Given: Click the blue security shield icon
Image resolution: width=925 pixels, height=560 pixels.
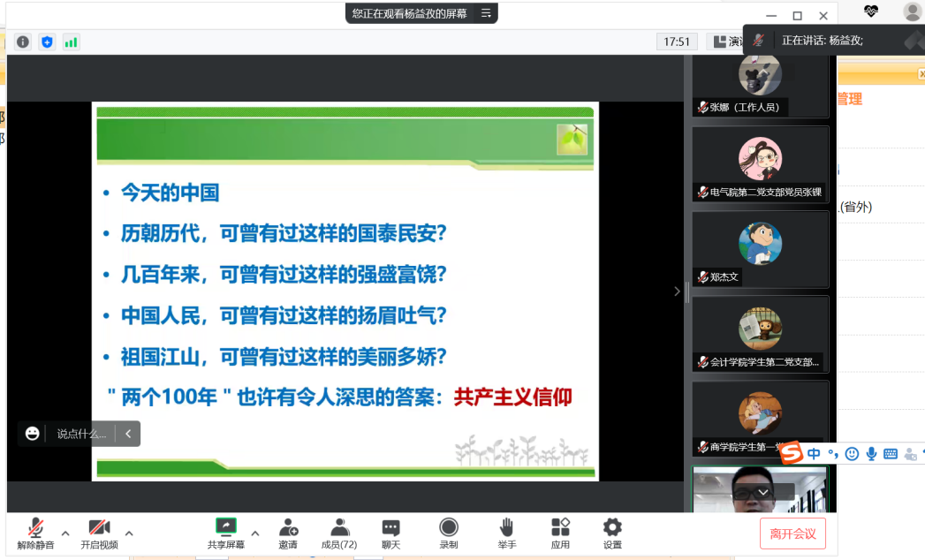Looking at the screenshot, I should click(x=47, y=42).
